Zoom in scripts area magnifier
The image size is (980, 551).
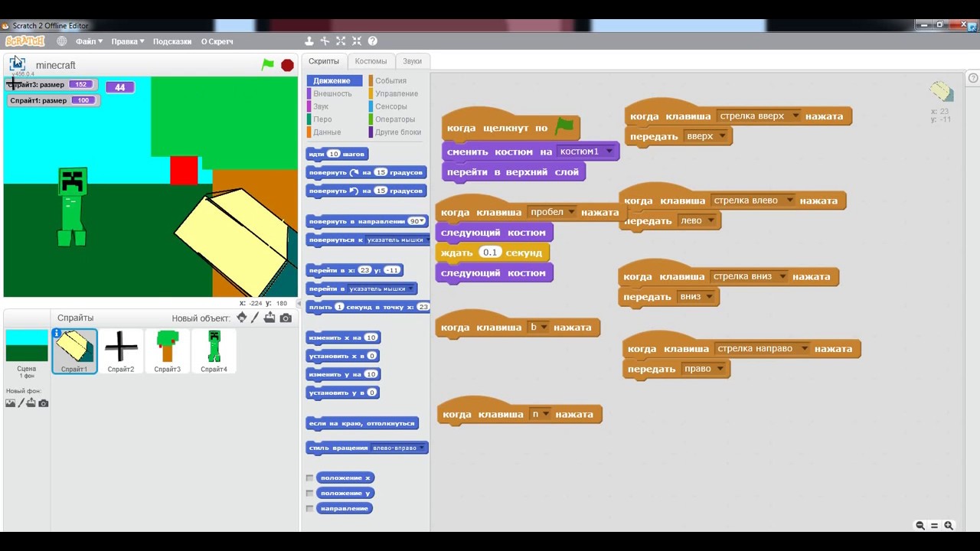(949, 526)
